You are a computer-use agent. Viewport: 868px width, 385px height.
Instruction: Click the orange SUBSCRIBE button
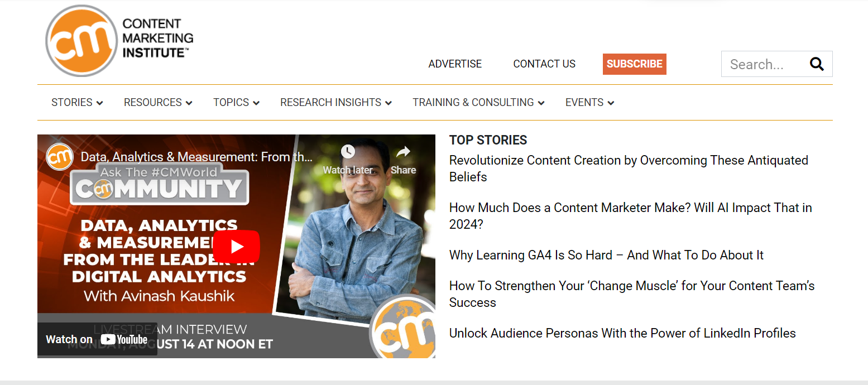click(x=635, y=64)
